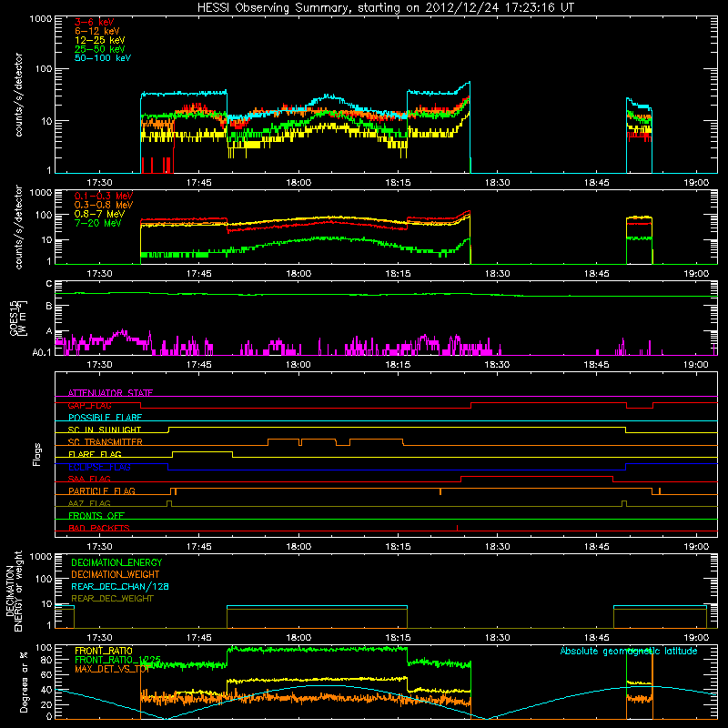728x728 pixels.
Task: Click the BAD_PACKETS spike marker on the flags plot
Action: click(458, 528)
